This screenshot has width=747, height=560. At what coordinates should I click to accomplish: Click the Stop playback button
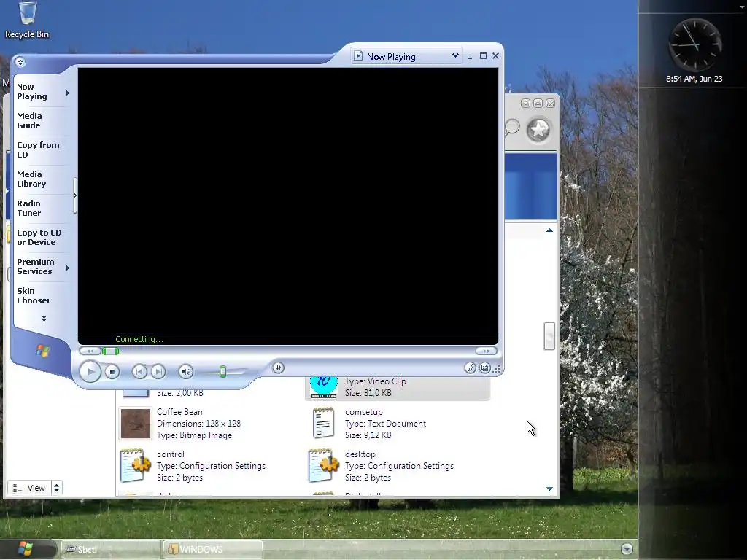click(x=112, y=371)
